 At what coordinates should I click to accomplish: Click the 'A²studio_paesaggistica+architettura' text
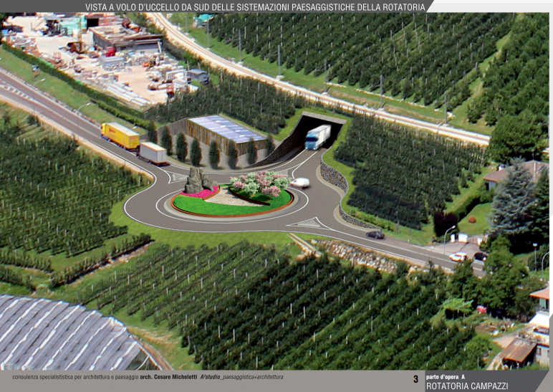241,377
